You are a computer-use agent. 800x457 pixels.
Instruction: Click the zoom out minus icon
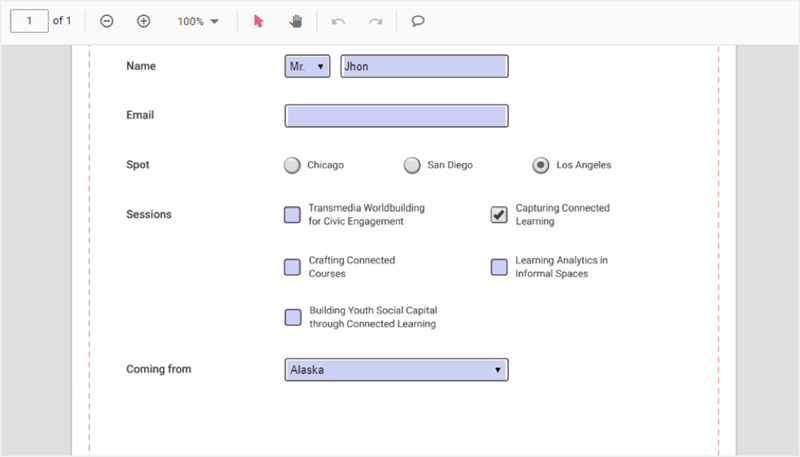[107, 21]
